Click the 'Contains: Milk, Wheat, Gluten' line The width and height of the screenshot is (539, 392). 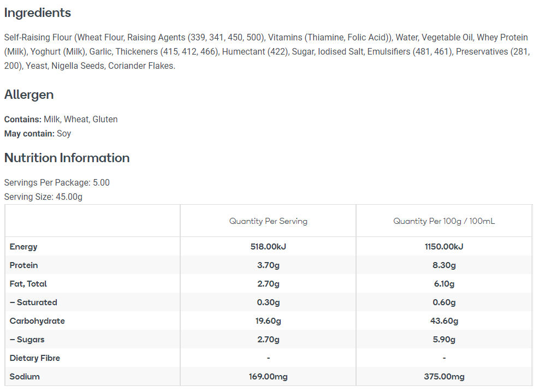coord(61,120)
